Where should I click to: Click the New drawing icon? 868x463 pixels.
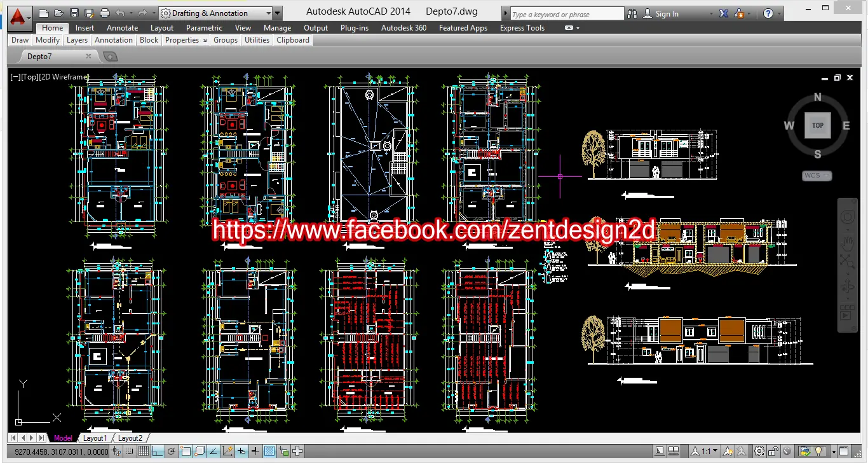coord(44,13)
